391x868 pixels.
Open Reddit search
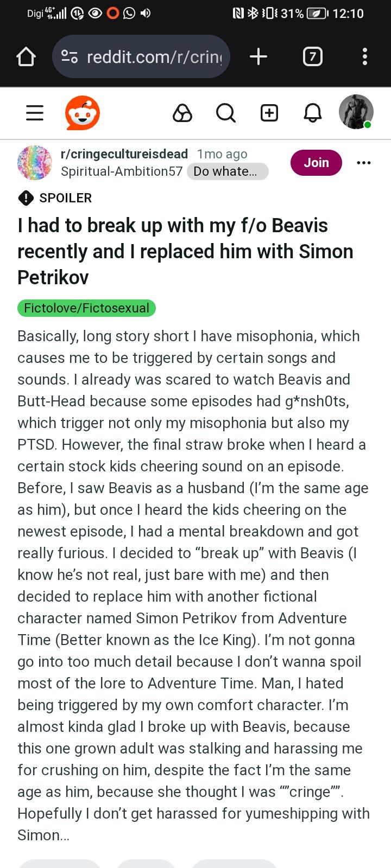225,113
